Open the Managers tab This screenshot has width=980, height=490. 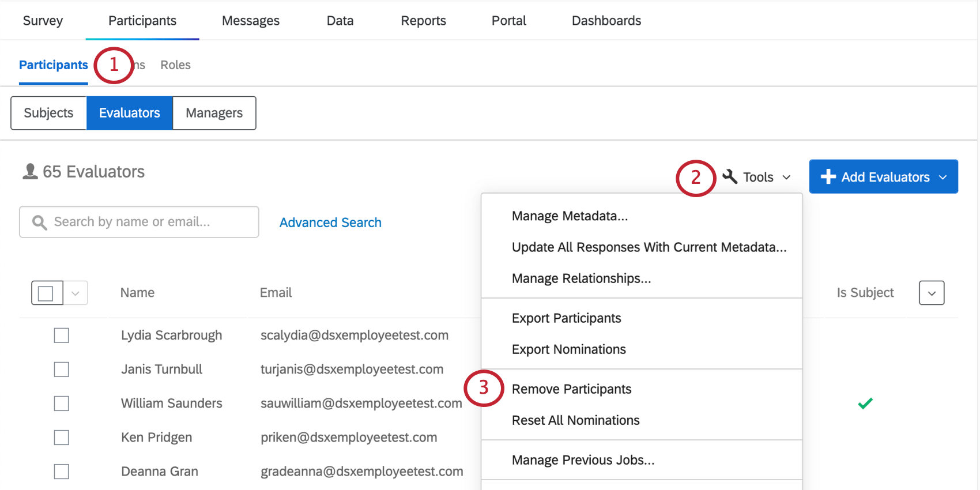[214, 113]
